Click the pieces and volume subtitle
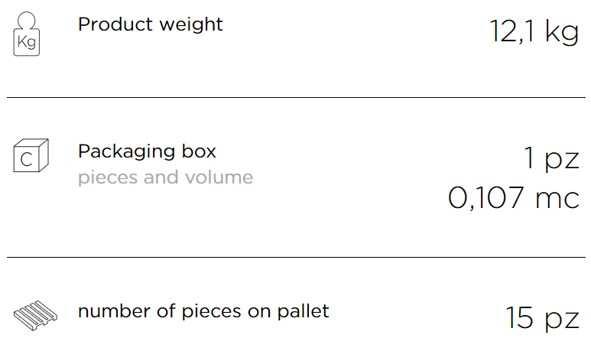 (165, 177)
